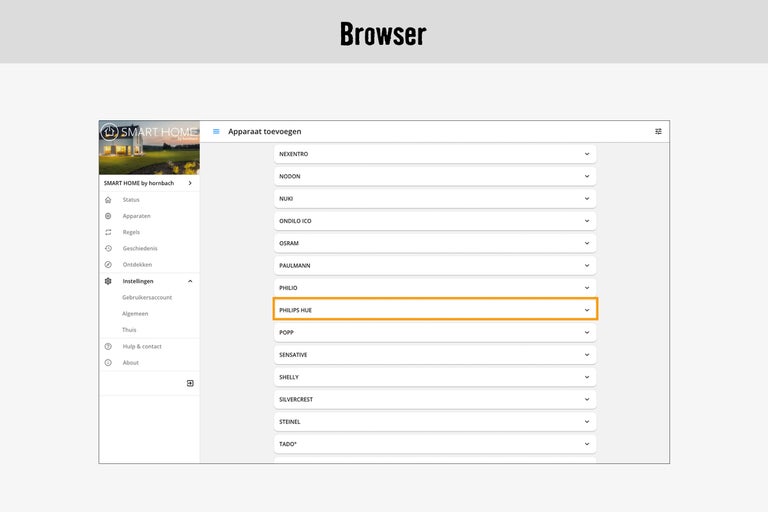Click the logout icon in sidebar
This screenshot has height=512, width=768.
(x=190, y=383)
